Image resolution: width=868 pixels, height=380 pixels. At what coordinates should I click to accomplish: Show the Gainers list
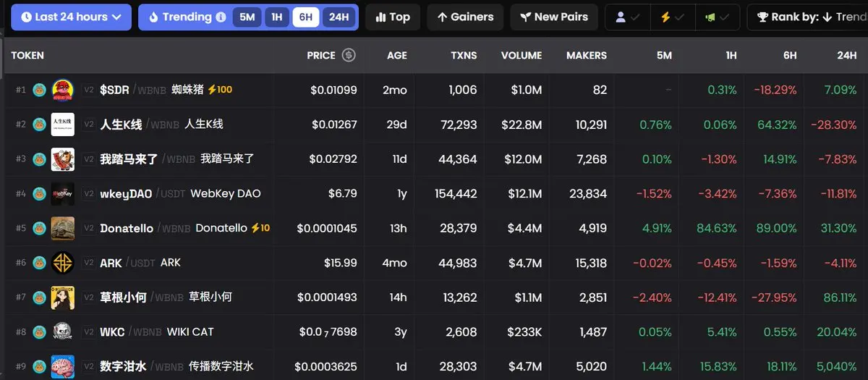(x=465, y=17)
